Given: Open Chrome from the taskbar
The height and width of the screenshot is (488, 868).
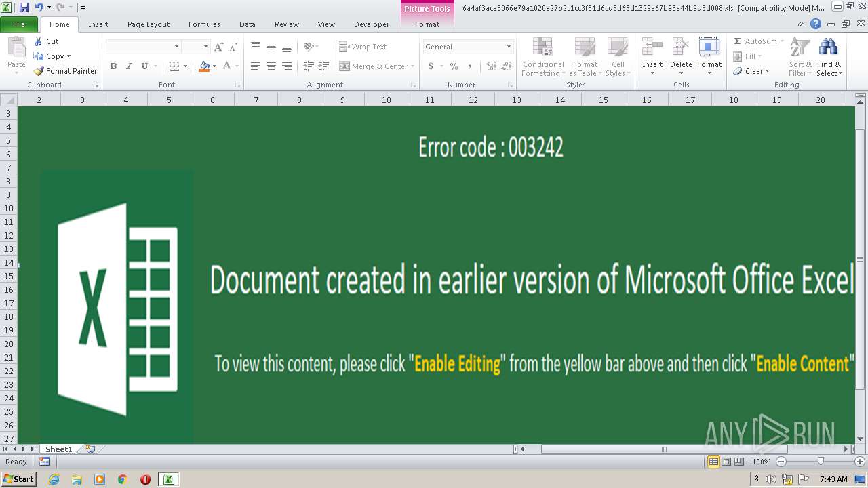Looking at the screenshot, I should pyautogui.click(x=123, y=479).
